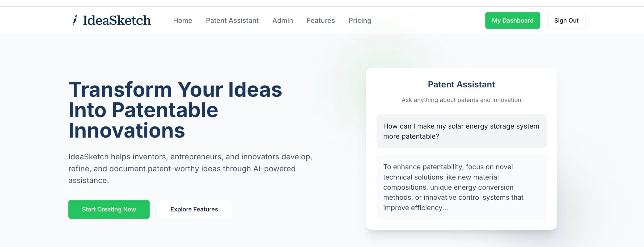Click the IdeaSketch feather pen logo icon
This screenshot has width=644, height=247.
click(x=75, y=20)
